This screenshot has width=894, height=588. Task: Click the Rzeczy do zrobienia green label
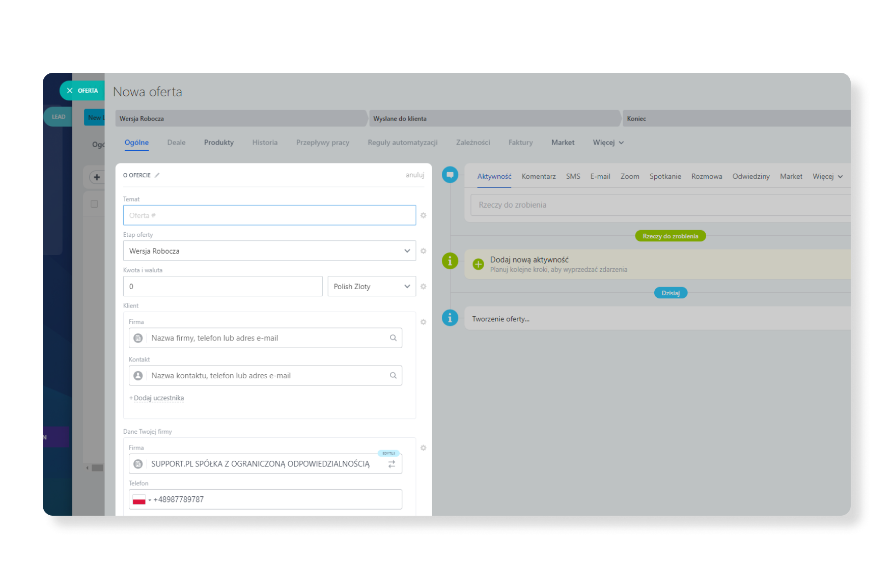[x=670, y=236]
